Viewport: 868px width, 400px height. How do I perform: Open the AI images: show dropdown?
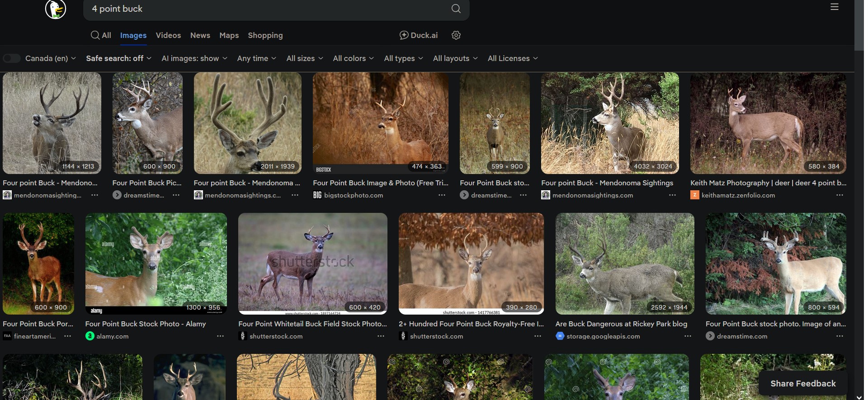click(194, 58)
